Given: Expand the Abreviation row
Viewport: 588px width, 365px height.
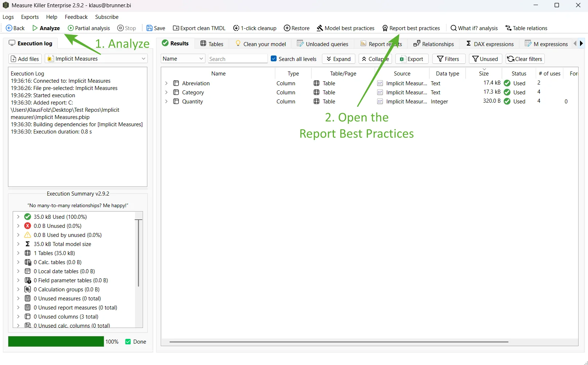Looking at the screenshot, I should pyautogui.click(x=166, y=83).
